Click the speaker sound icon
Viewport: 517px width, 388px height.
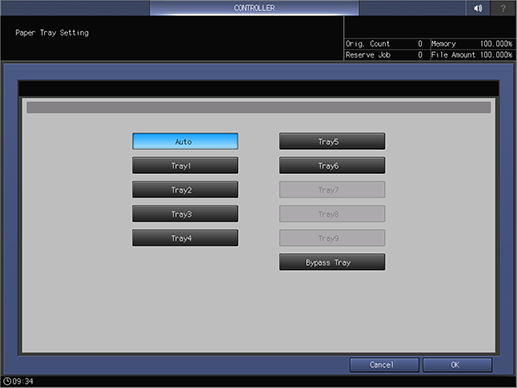(x=478, y=8)
